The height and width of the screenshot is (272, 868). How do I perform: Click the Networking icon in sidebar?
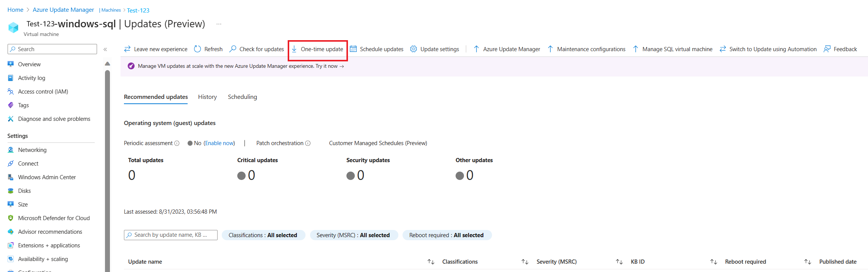(11, 150)
